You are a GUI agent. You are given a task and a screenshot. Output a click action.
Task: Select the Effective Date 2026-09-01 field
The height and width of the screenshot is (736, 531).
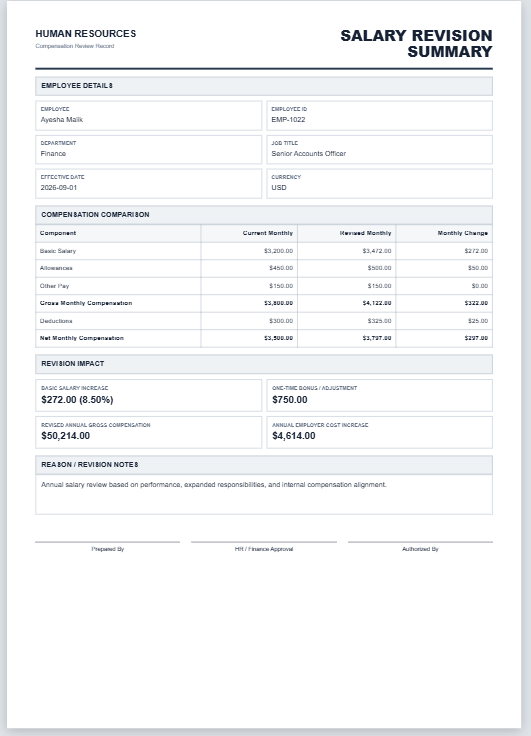point(148,184)
